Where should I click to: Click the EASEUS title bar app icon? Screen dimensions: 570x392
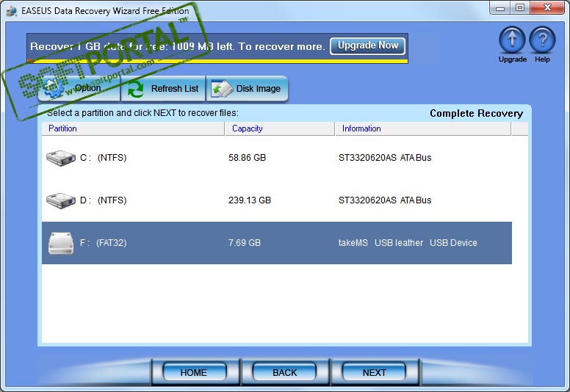point(11,11)
